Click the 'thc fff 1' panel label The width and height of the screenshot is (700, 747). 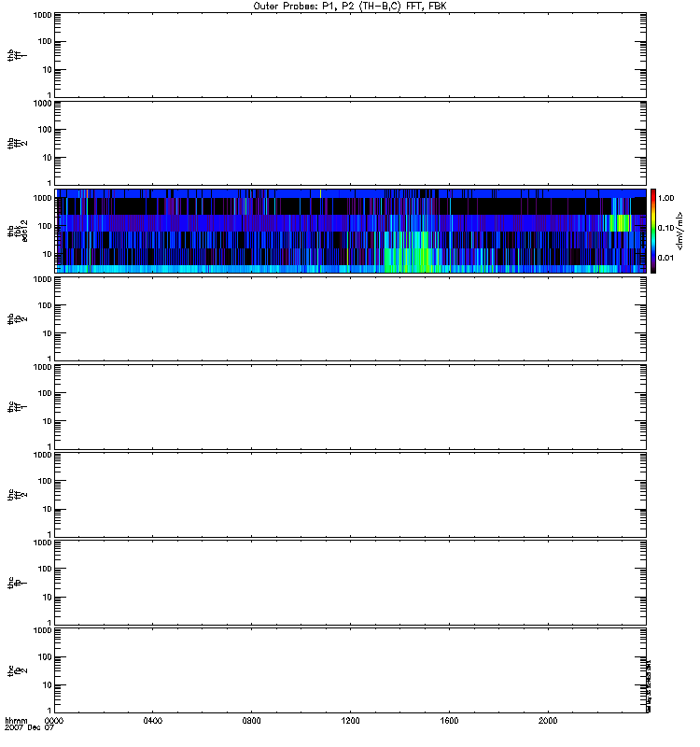pos(17,407)
